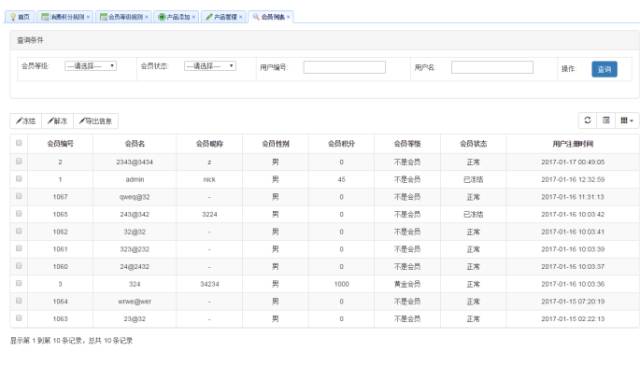The image size is (640, 366).
Task: Tick the select-all header checkbox
Action: point(19,143)
